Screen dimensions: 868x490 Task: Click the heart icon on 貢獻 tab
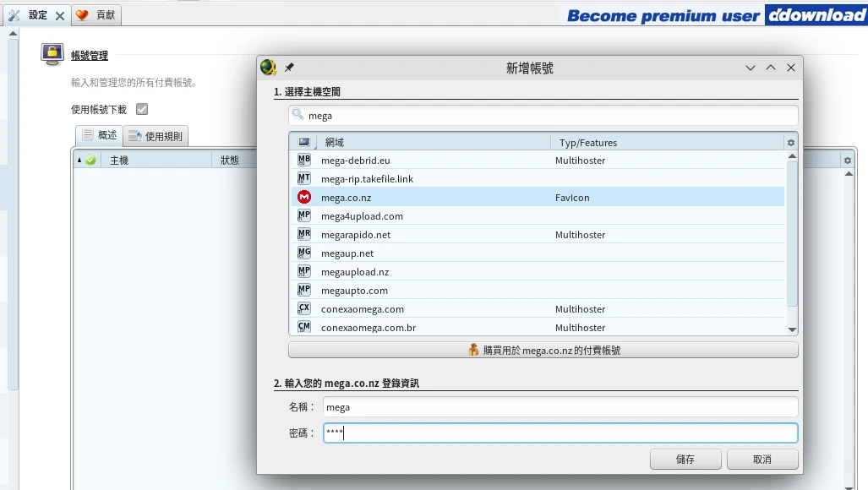coord(82,15)
